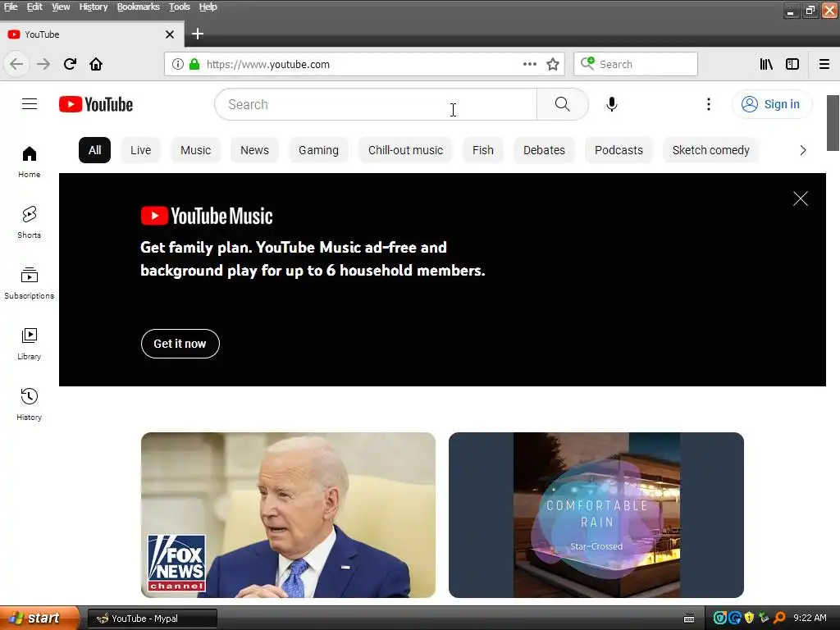Click the Get it now button
840x630 pixels.
pyautogui.click(x=180, y=344)
